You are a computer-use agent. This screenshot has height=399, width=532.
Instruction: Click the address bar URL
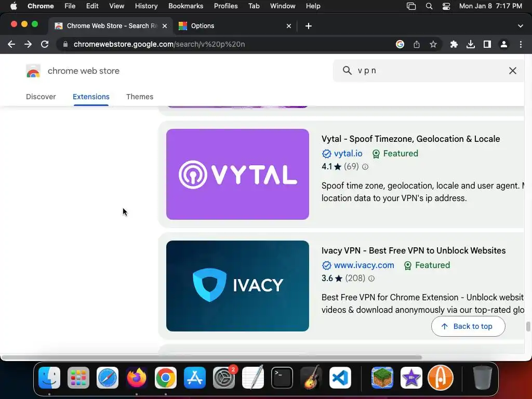(159, 45)
